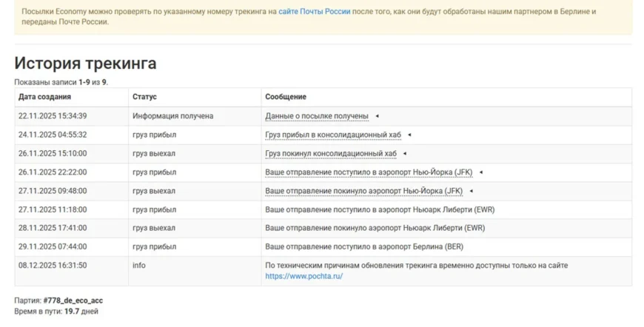Image resolution: width=644 pixels, height=327 pixels.
Task: Click the 'Дата создания' column header
Action: tap(44, 97)
